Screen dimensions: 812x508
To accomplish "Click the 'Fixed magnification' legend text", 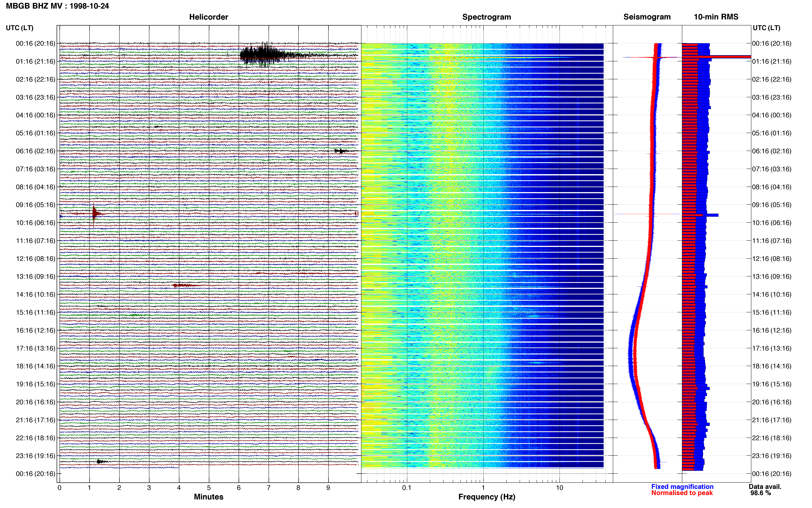I will coord(682,487).
